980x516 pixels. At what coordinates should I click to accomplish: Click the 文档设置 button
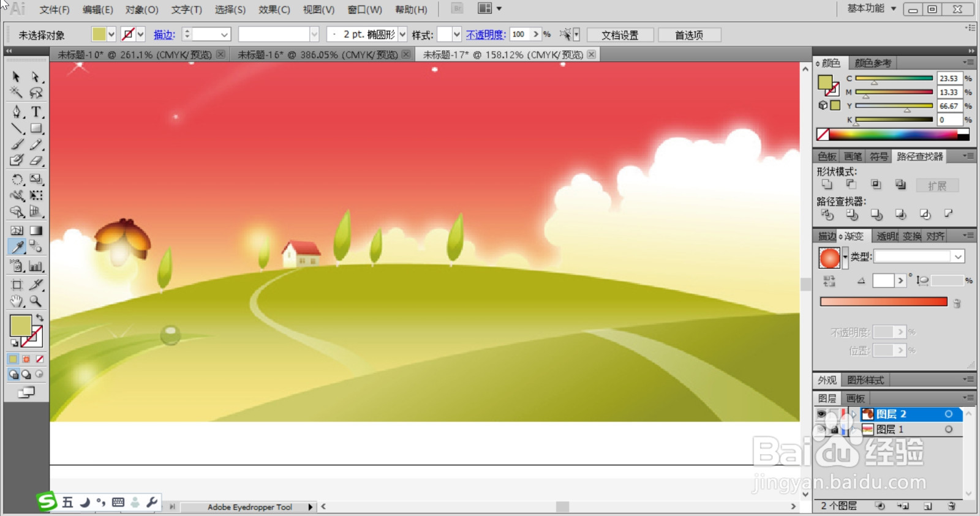pyautogui.click(x=620, y=35)
